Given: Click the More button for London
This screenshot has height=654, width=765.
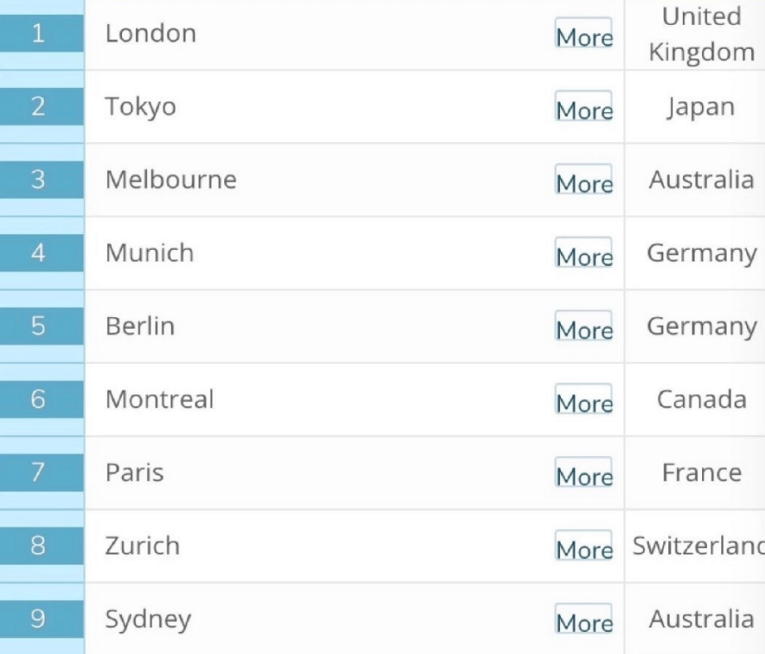Looking at the screenshot, I should (x=584, y=36).
